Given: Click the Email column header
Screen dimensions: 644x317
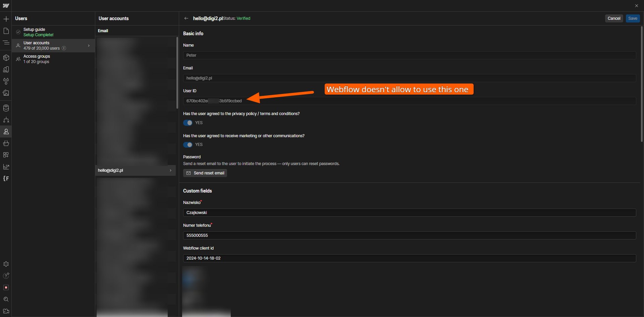Looking at the screenshot, I should pos(103,31).
